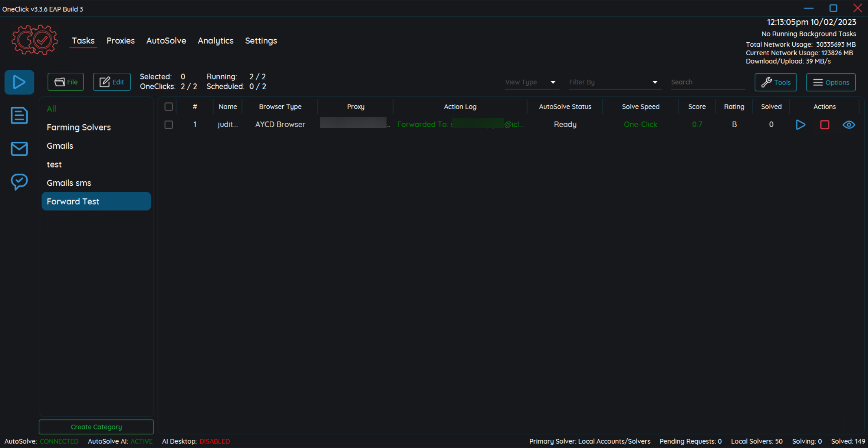Open the Analytics tab
Image resolution: width=868 pixels, height=448 pixels.
216,41
